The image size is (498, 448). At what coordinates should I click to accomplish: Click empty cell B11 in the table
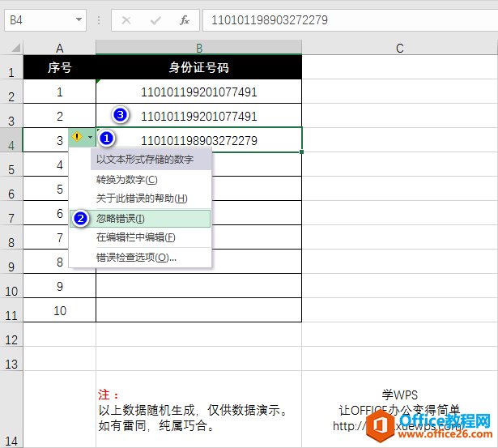(199, 310)
